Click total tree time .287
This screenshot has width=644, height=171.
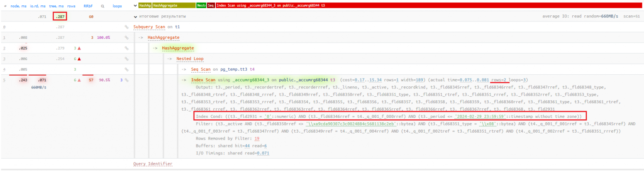coord(60,17)
